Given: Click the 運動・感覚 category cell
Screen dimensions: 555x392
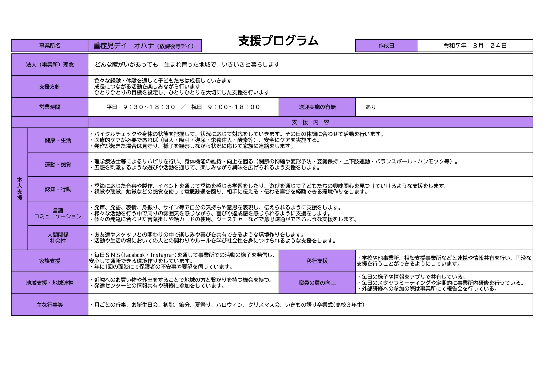Looking at the screenshot, I should tap(58, 165).
